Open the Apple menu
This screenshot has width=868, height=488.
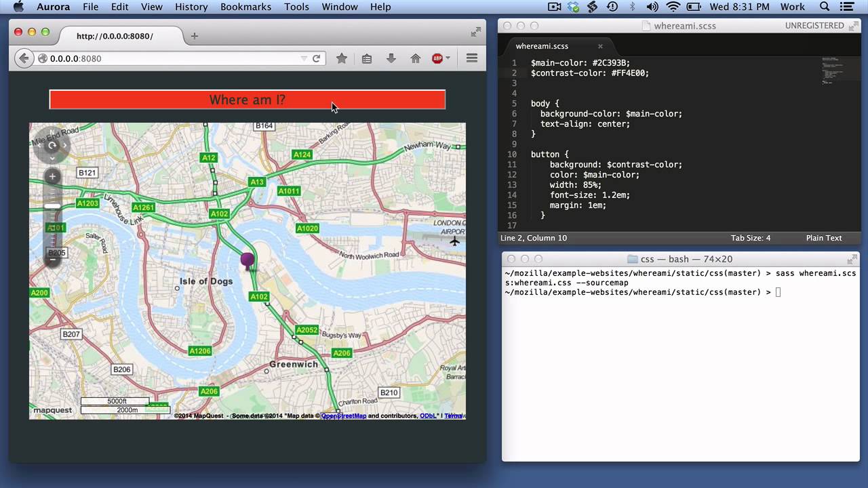point(18,7)
